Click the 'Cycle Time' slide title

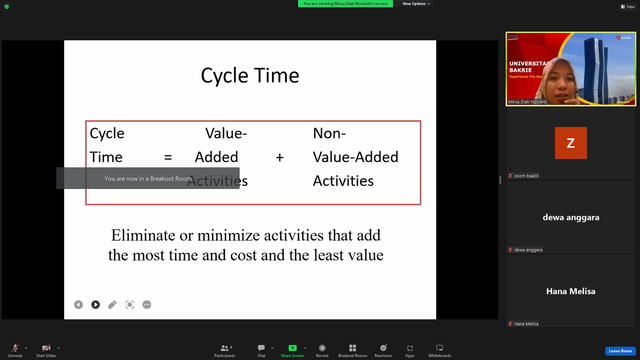250,76
